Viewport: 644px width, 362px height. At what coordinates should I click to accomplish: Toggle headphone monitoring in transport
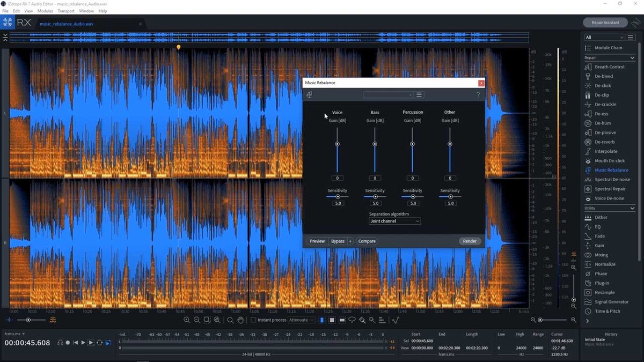tap(60, 343)
